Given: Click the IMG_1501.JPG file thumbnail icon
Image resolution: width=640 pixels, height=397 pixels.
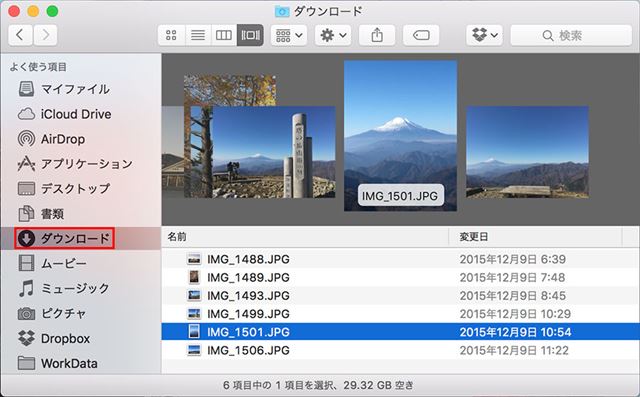Looking at the screenshot, I should coord(194,332).
